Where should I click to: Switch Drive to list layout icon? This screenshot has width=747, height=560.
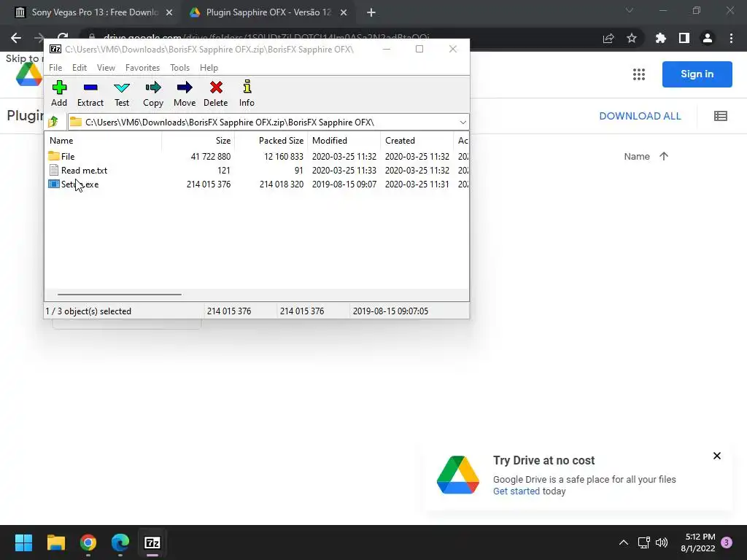tap(720, 116)
